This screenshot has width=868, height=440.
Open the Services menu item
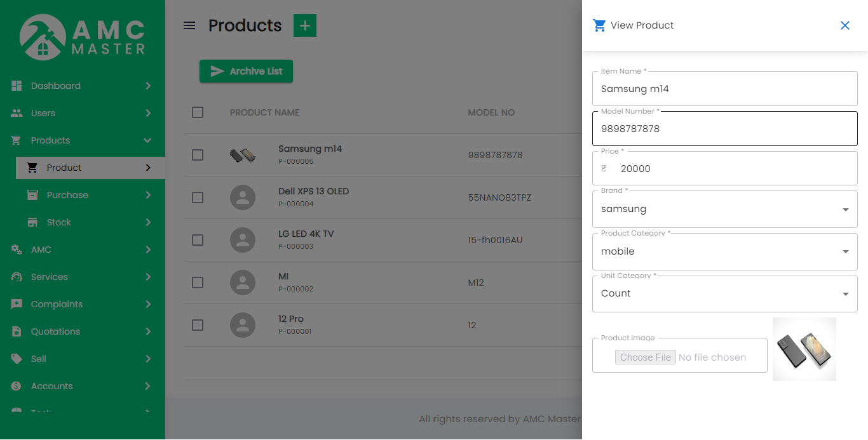49,276
